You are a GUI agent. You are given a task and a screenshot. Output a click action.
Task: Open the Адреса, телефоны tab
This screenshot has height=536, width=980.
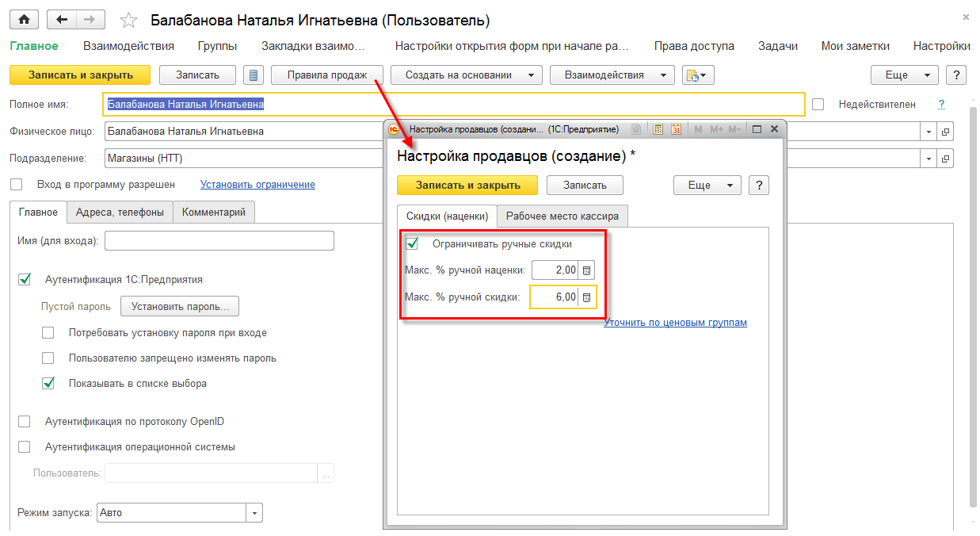click(x=120, y=212)
